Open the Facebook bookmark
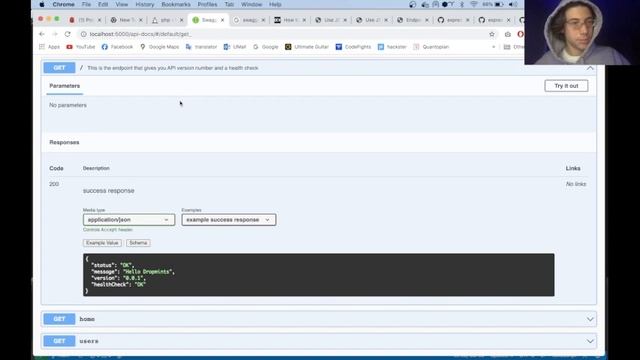640x360 pixels. (x=118, y=47)
